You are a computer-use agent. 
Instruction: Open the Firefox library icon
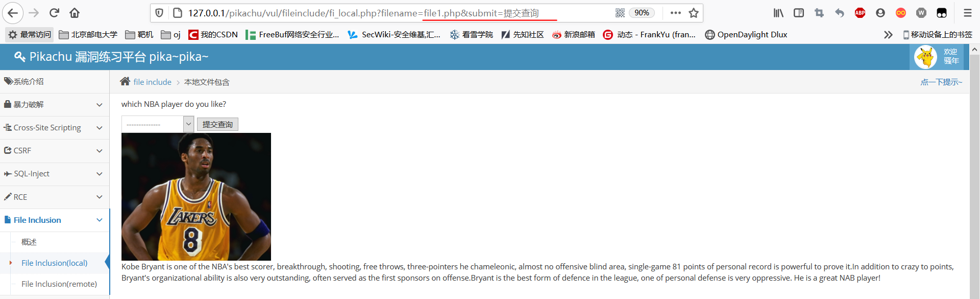[x=778, y=13]
